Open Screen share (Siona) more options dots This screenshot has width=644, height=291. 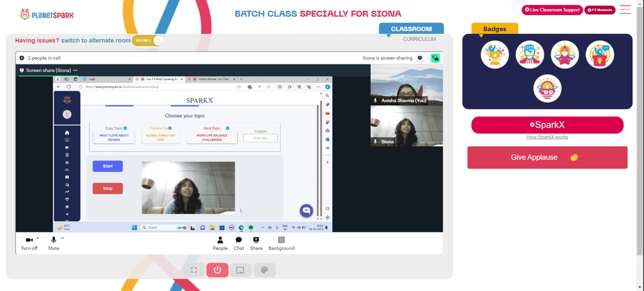pyautogui.click(x=75, y=70)
